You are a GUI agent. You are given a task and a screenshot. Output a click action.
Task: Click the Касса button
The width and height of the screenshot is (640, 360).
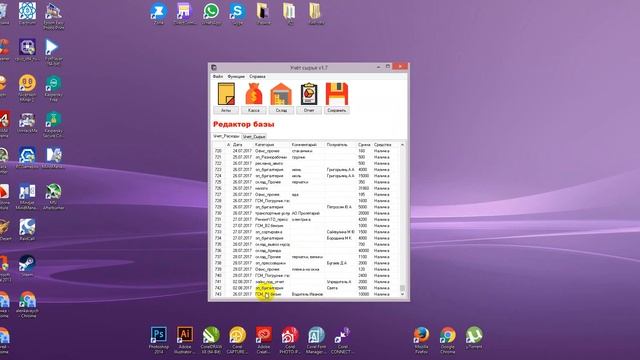[253, 110]
